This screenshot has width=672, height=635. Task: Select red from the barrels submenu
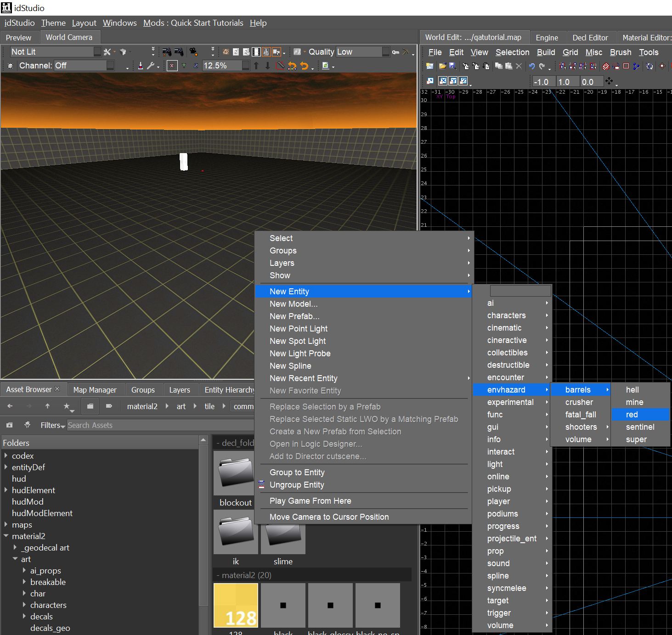[x=641, y=415]
